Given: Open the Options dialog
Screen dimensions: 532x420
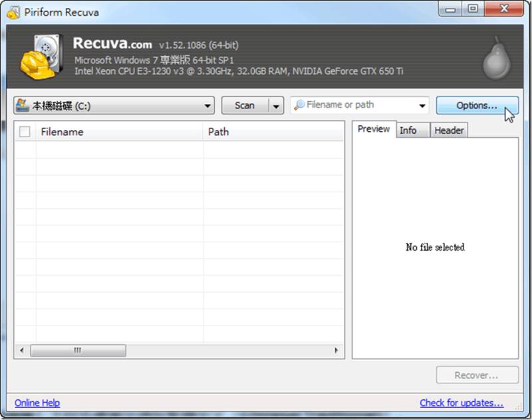Looking at the screenshot, I should (x=477, y=106).
